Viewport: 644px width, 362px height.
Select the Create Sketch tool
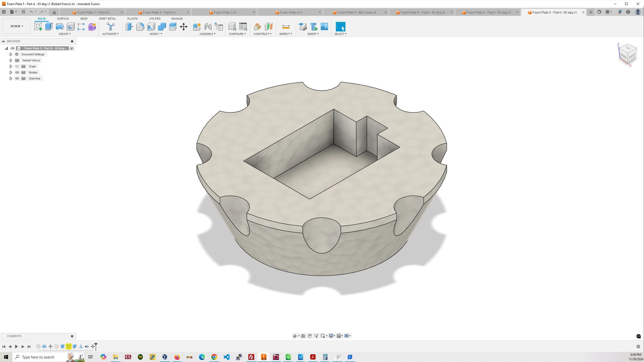click(x=38, y=27)
